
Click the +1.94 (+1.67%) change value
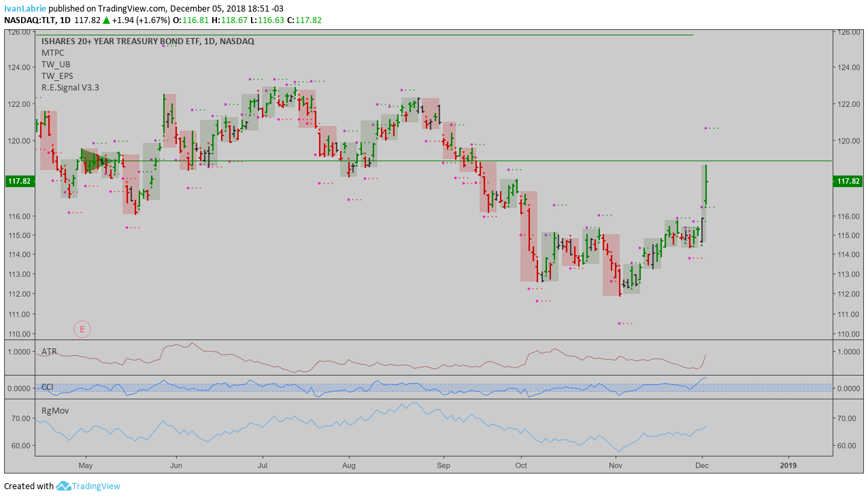tap(141, 20)
